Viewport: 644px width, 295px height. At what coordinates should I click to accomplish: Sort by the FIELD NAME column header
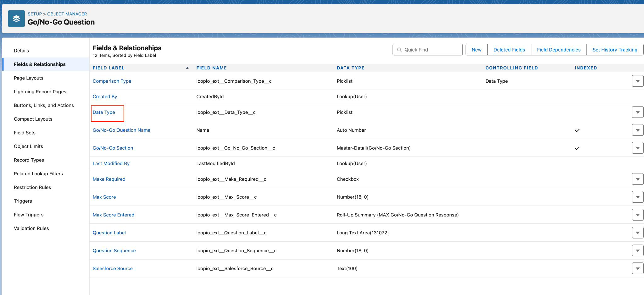click(212, 68)
